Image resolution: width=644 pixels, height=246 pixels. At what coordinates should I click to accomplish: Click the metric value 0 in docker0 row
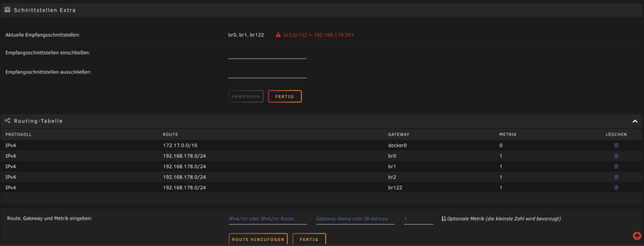[500, 146]
